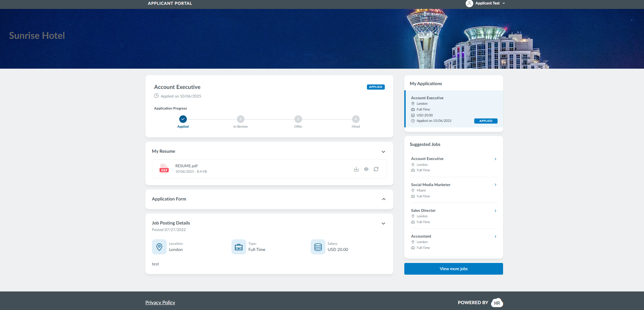
Task: Click the red PDF file icon
Action: click(x=164, y=169)
